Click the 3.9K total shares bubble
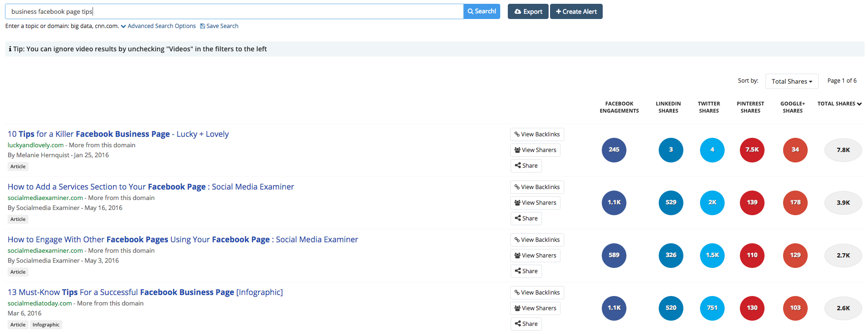 click(x=843, y=203)
